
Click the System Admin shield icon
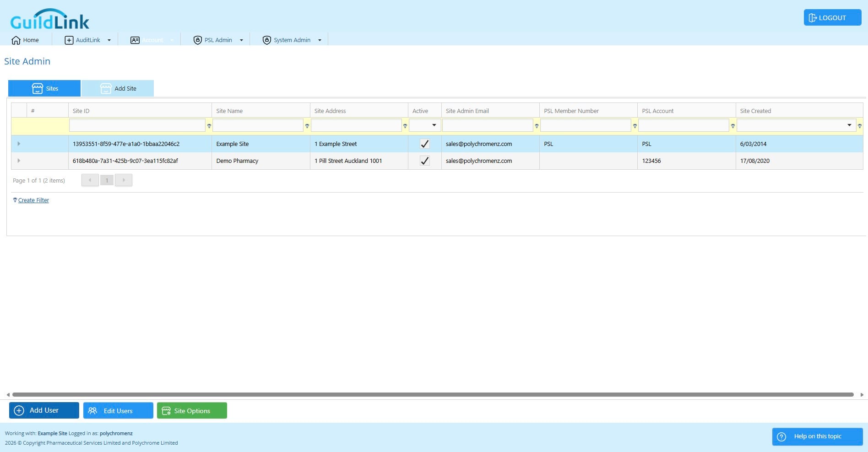tap(267, 40)
